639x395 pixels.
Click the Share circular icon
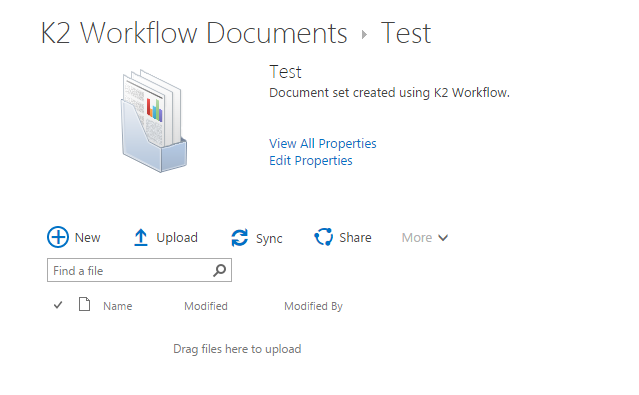point(324,237)
